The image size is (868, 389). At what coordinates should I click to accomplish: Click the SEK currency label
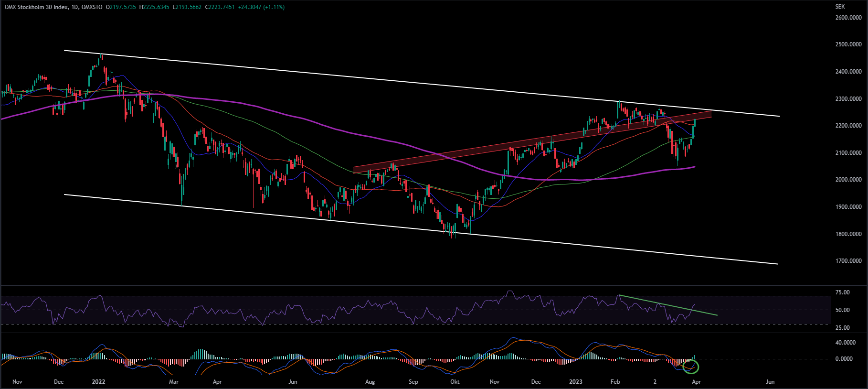(x=840, y=7)
